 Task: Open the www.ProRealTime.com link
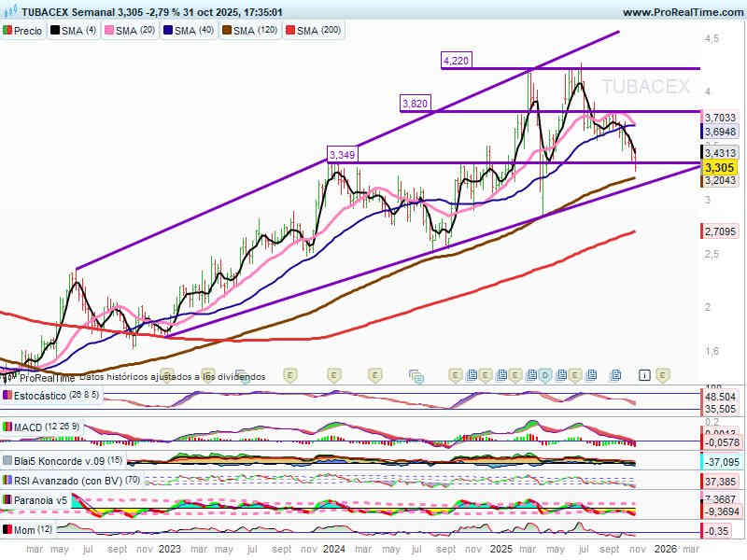click(x=681, y=12)
